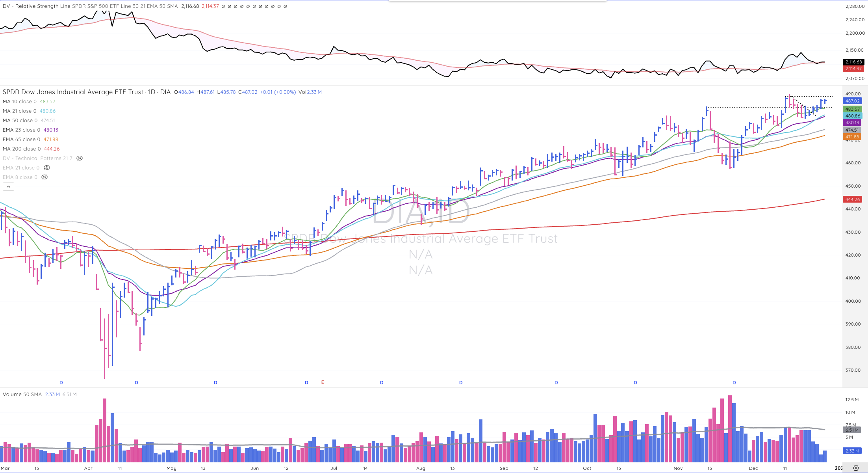This screenshot has height=473, width=868.
Task: Open chart settings gear at bottom right
Action: point(856,468)
